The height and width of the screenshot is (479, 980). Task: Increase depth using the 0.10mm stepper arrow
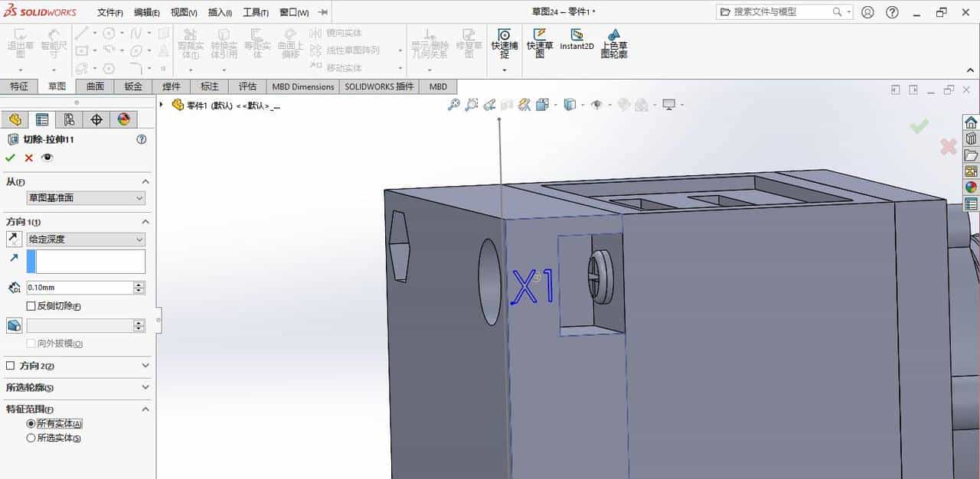(x=137, y=284)
